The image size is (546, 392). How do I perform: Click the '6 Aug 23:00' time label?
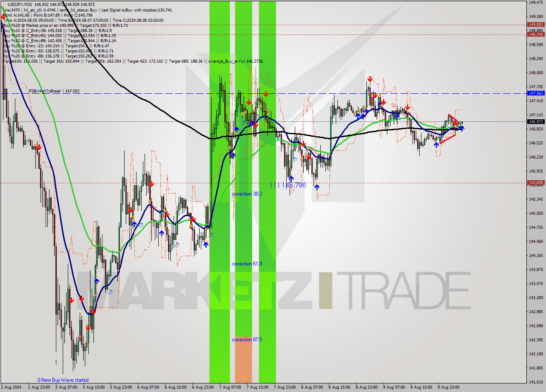204,387
